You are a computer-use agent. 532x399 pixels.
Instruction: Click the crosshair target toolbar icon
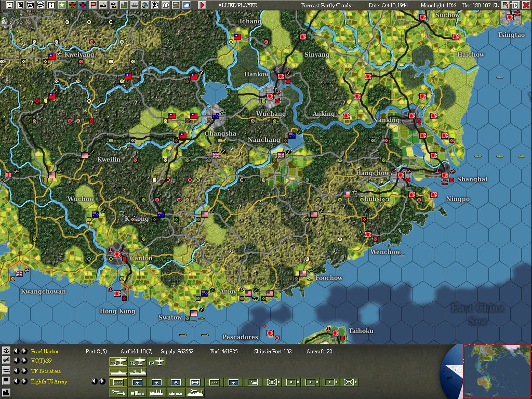155,5
